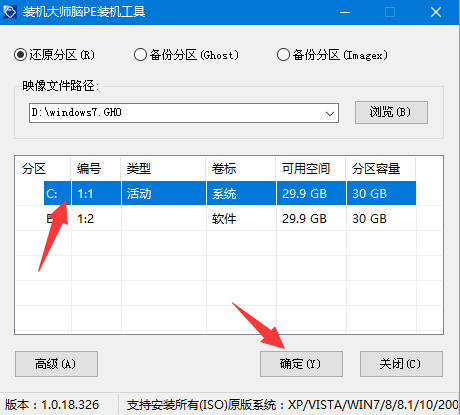Click the D:\windows7.GHO path field
Image resolution: width=460 pixels, height=415 pixels.
pyautogui.click(x=184, y=113)
